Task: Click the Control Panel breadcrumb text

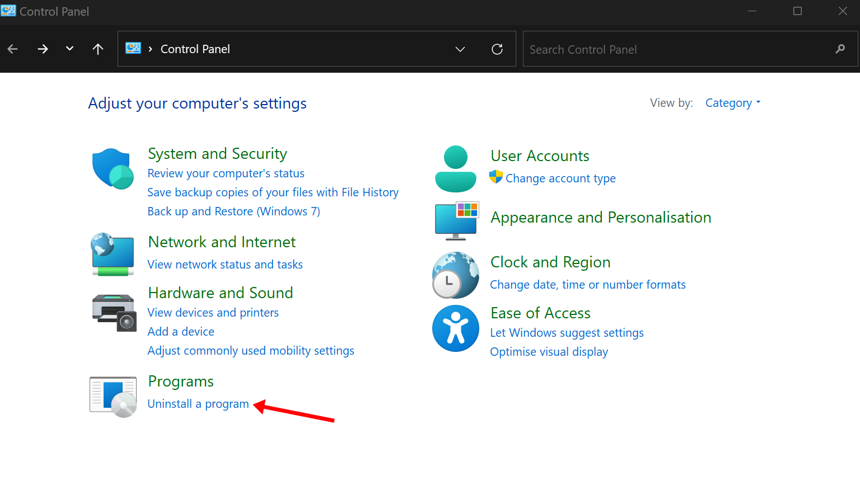Action: coord(195,49)
